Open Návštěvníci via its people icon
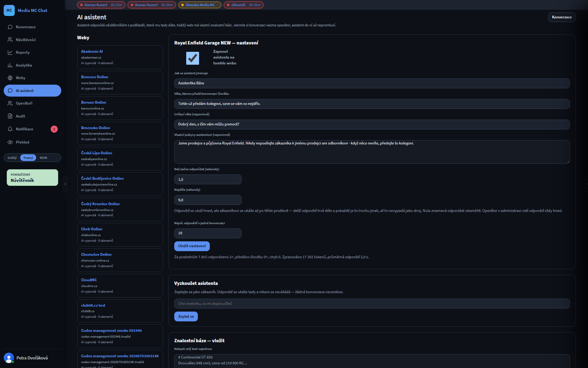The height and width of the screenshot is (368, 588). point(10,40)
